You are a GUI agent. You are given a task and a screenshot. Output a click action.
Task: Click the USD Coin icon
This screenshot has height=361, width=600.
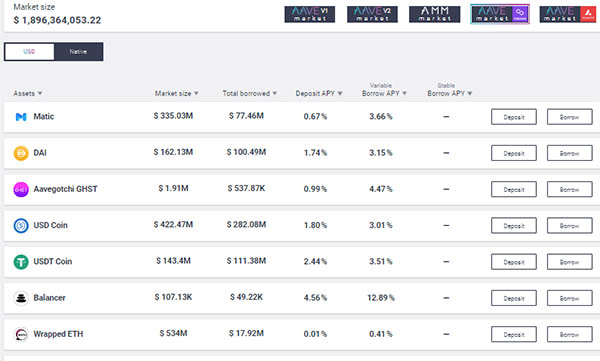click(21, 225)
